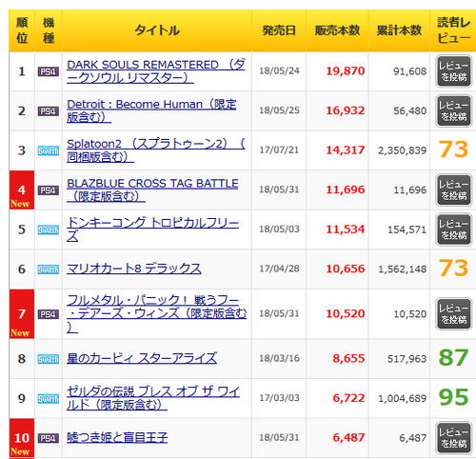Click sales figure 19,870
This screenshot has height=459, width=476.
346,71
